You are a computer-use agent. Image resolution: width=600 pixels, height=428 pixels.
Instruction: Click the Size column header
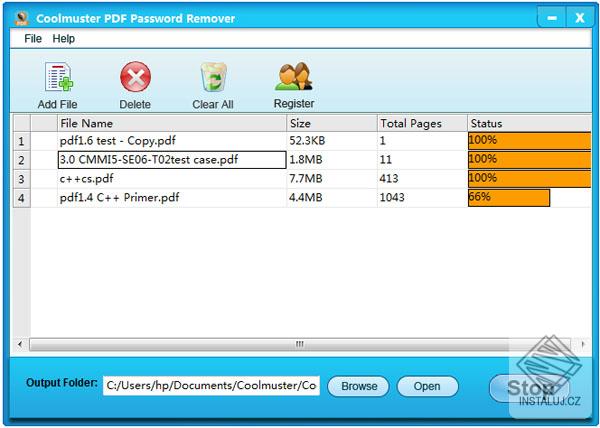click(332, 123)
